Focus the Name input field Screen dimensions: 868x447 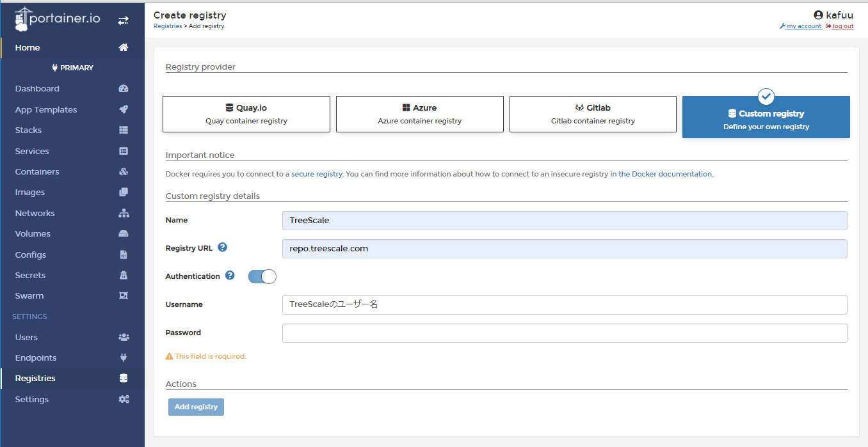click(565, 221)
